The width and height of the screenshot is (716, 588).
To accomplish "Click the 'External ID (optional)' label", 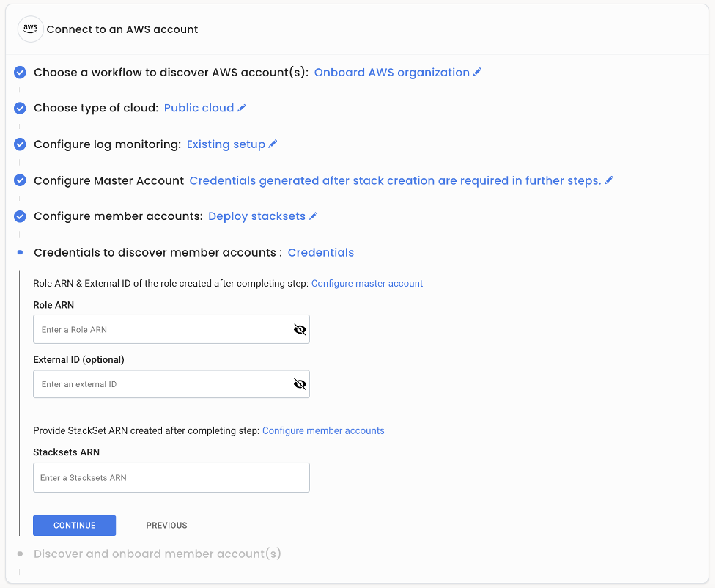I will click(x=78, y=359).
